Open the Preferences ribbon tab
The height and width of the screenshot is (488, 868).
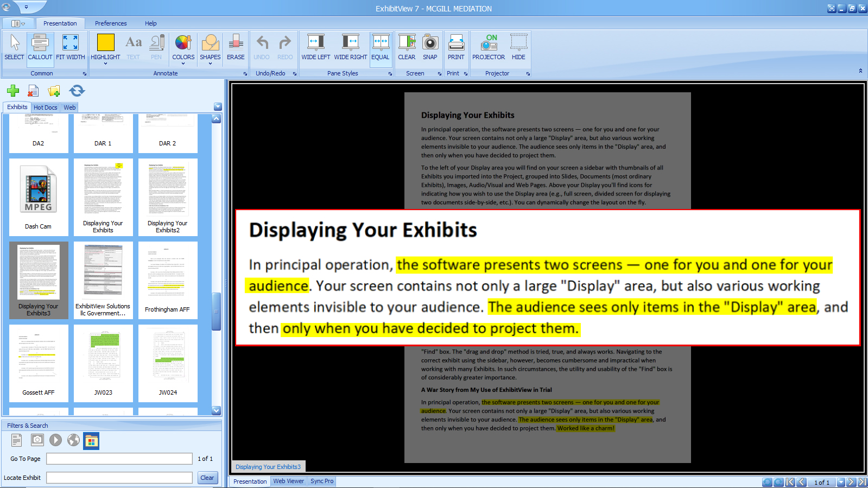click(111, 23)
